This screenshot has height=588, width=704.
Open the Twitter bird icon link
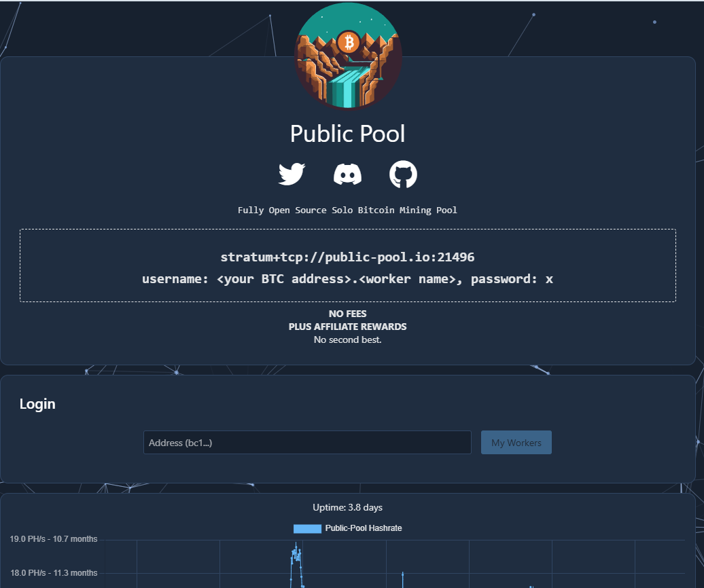[292, 174]
